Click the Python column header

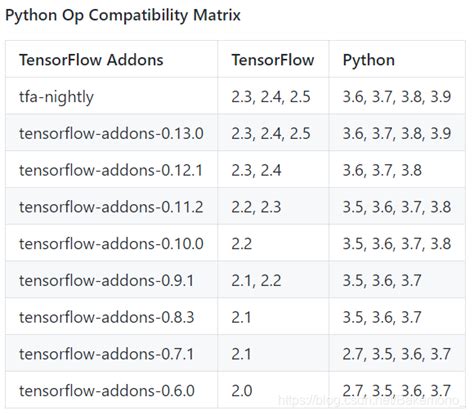[x=397, y=59]
